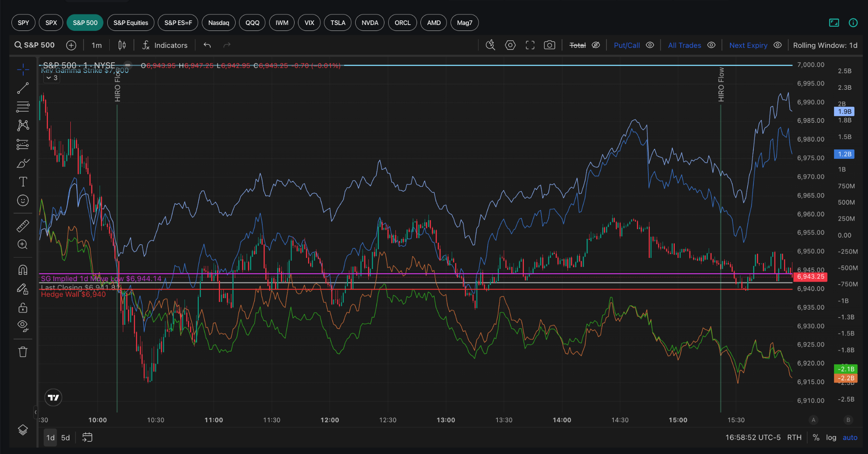Take a chart snapshot with camera icon
868x454 pixels.
pyautogui.click(x=549, y=45)
